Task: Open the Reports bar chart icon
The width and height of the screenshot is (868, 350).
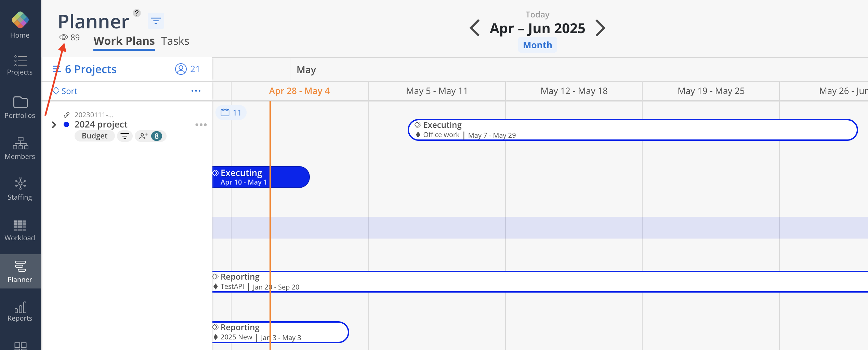Action: 20,307
